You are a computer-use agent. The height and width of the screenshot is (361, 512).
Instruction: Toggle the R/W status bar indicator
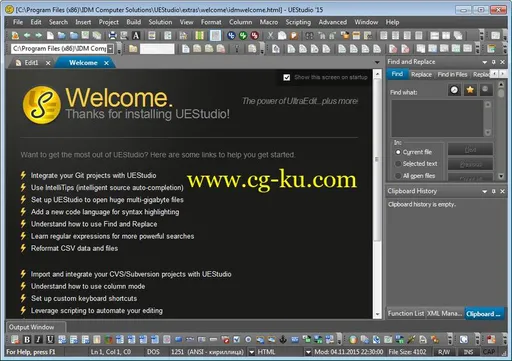[444, 352]
